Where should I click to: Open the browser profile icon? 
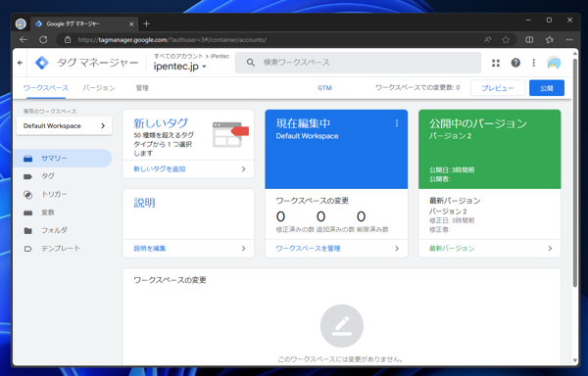click(x=21, y=23)
